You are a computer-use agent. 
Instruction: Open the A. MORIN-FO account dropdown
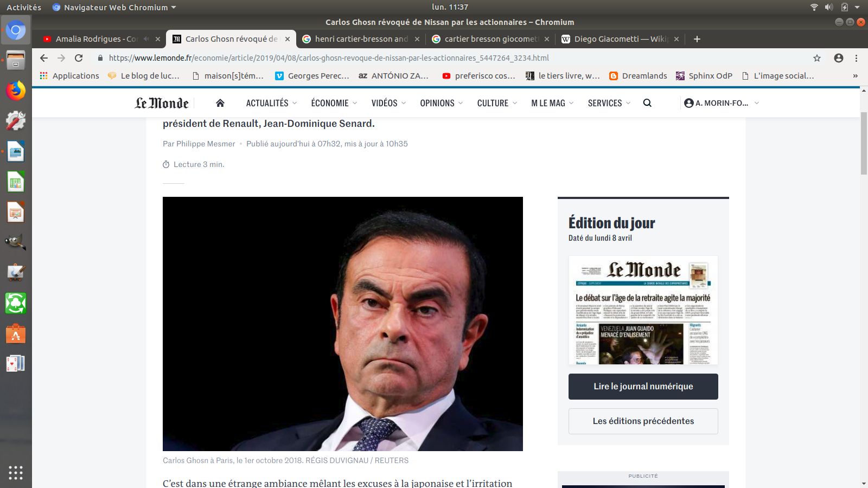(722, 103)
